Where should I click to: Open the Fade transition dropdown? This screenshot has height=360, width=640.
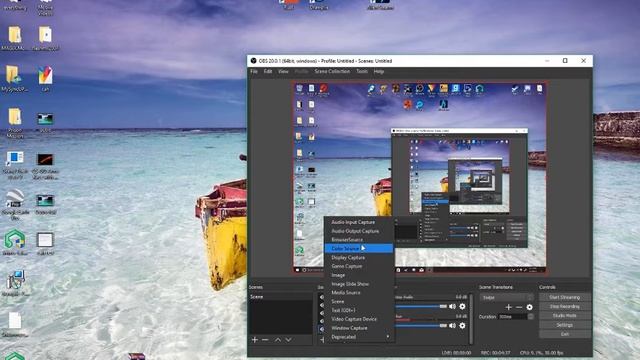[507, 298]
